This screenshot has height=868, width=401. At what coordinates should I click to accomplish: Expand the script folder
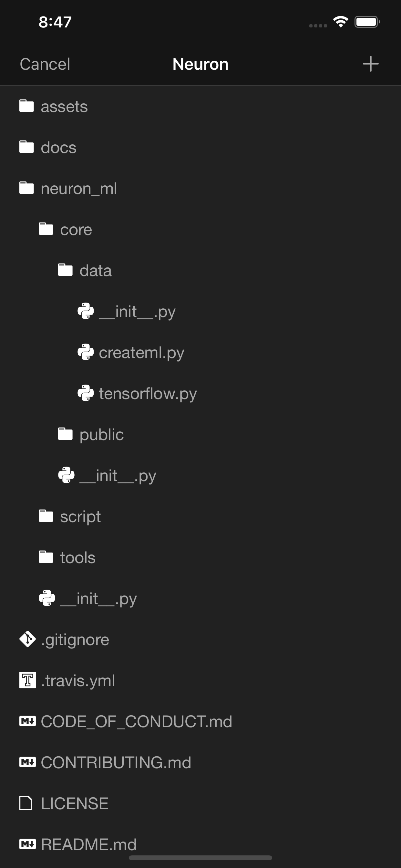80,516
